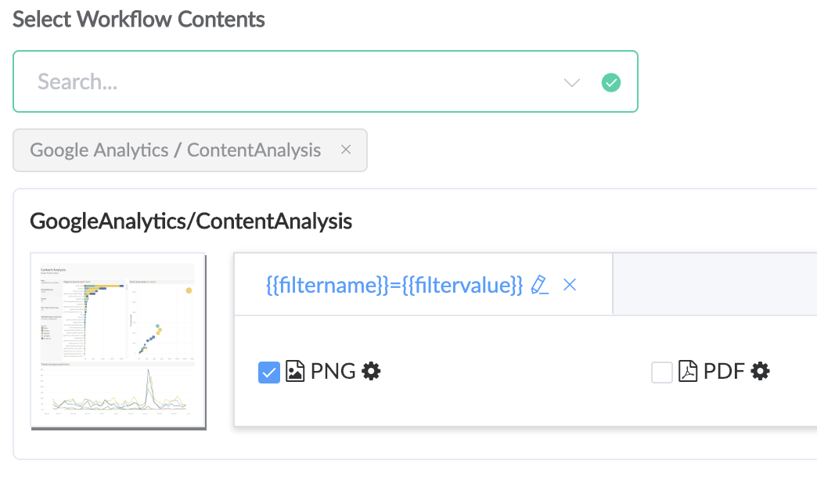Click the GoogleAnalytics/ContentAnalysis section title
This screenshot has width=817, height=504.
point(191,221)
